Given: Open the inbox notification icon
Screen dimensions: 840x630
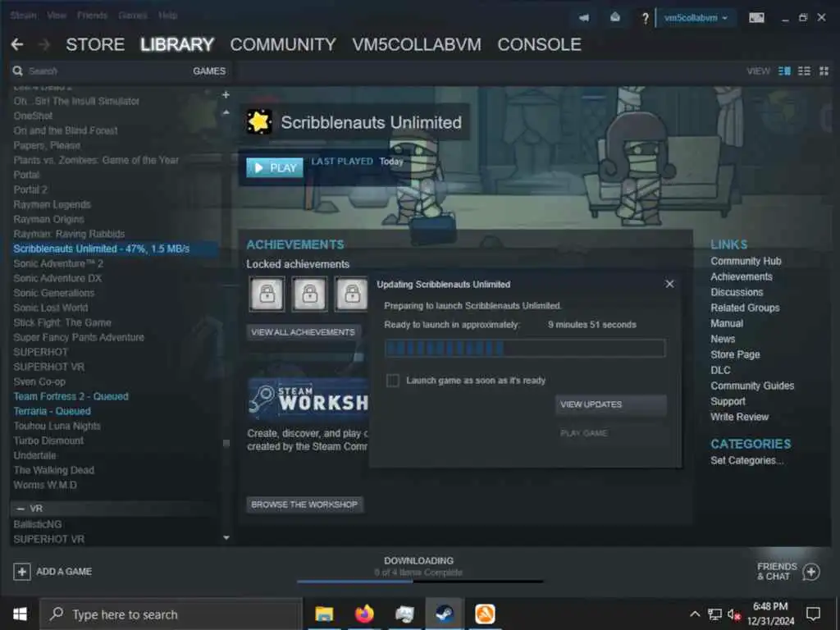Looking at the screenshot, I should (x=615, y=18).
